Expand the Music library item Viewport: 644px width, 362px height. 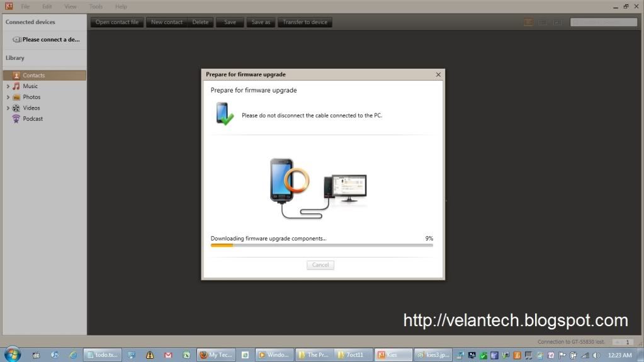tap(8, 86)
